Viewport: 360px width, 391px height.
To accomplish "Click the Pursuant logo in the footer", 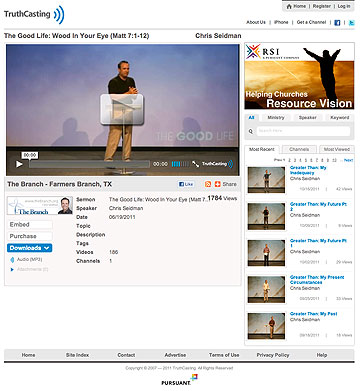I will pyautogui.click(x=179, y=380).
